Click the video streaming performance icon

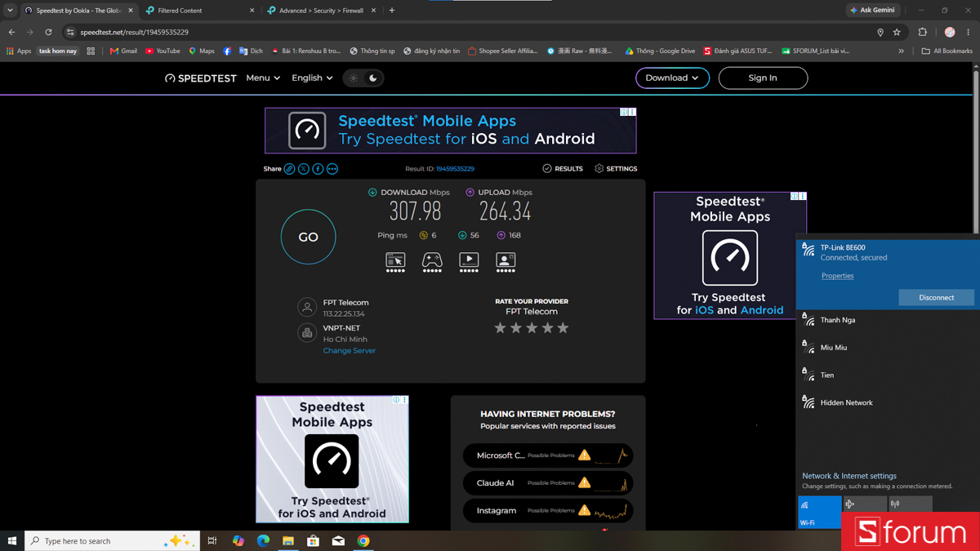click(x=469, y=262)
